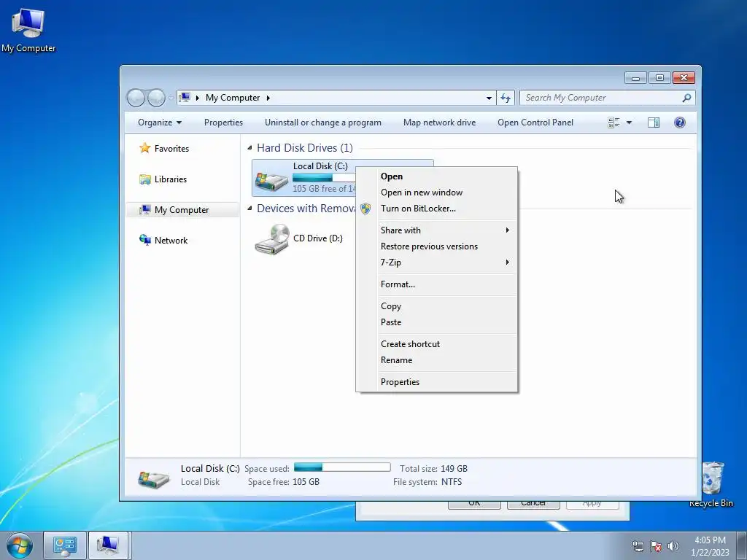The image size is (747, 560).
Task: Choose Open in new window
Action: 422,192
